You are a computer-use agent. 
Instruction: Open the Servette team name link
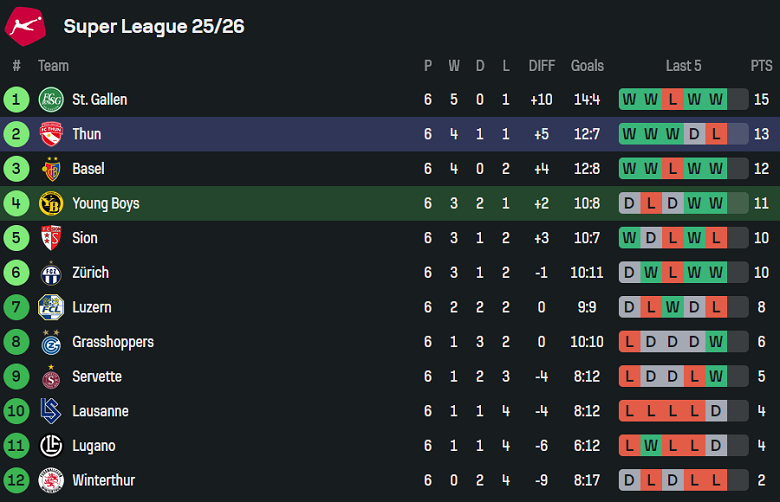(x=97, y=377)
